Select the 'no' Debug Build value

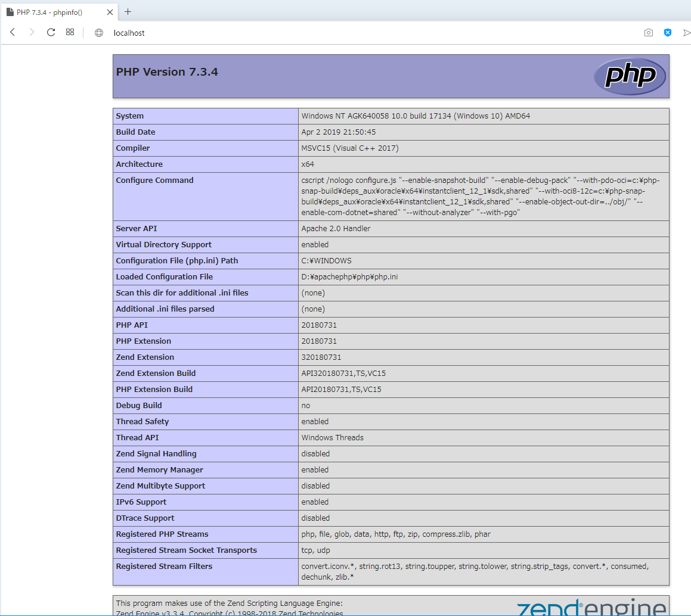(306, 406)
